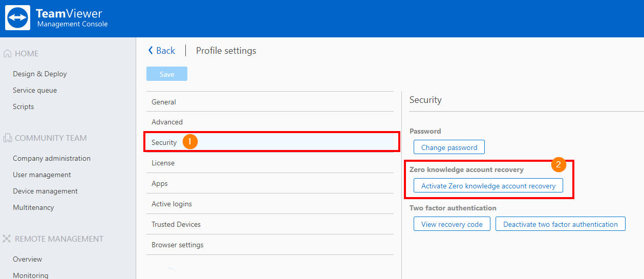The width and height of the screenshot is (644, 279).
Task: Click the Zero knowledge account recovery label
Action: tap(467, 169)
